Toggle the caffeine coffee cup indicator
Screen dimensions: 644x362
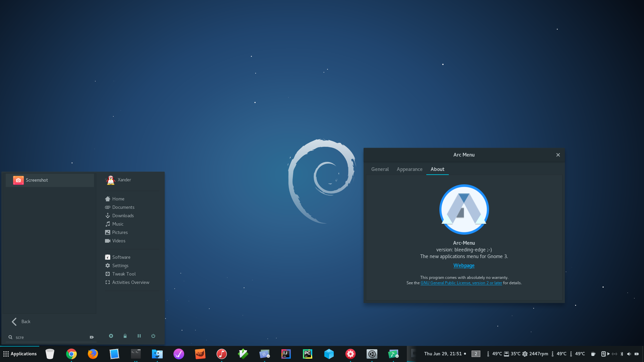(593, 354)
